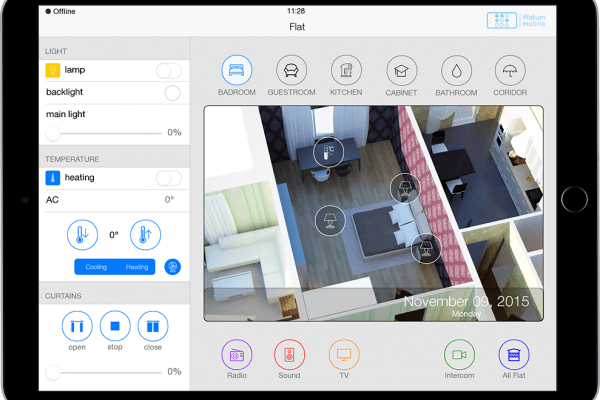Select the Heating mode tab
The height and width of the screenshot is (400, 600).
tap(136, 267)
